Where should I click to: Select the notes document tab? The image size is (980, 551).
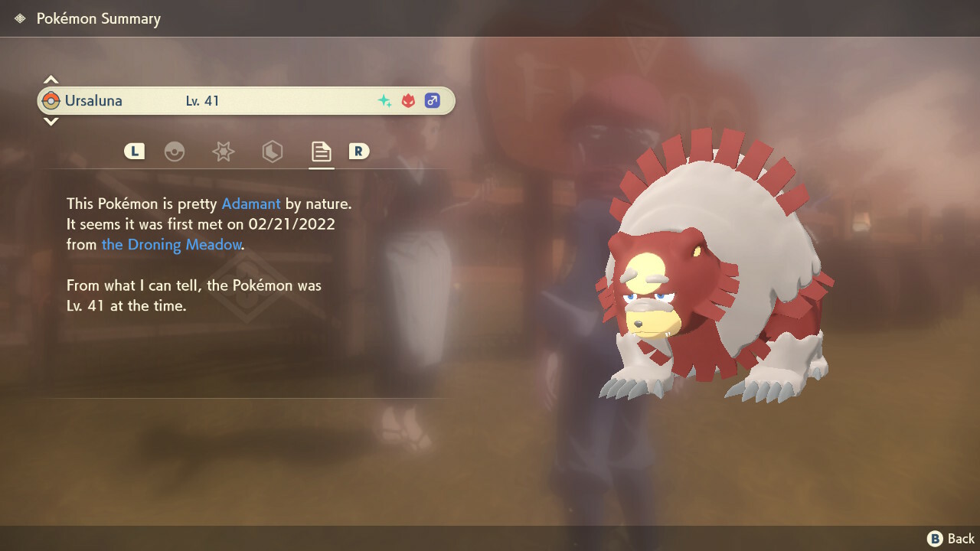point(321,152)
